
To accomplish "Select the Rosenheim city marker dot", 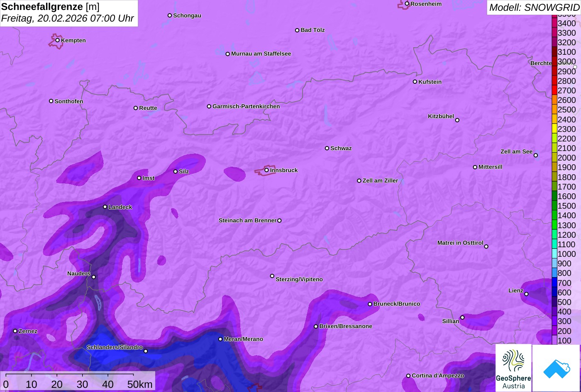I will coord(407,4).
